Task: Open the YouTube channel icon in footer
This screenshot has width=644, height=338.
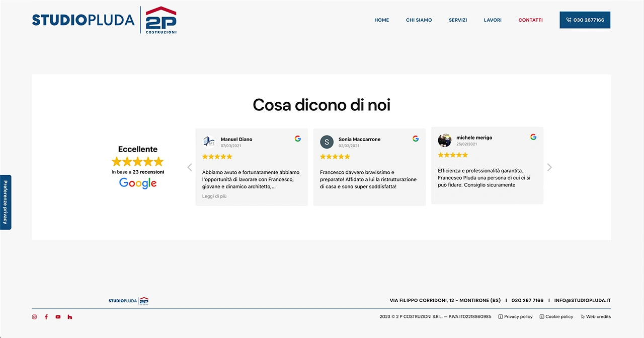Action: pyautogui.click(x=58, y=317)
